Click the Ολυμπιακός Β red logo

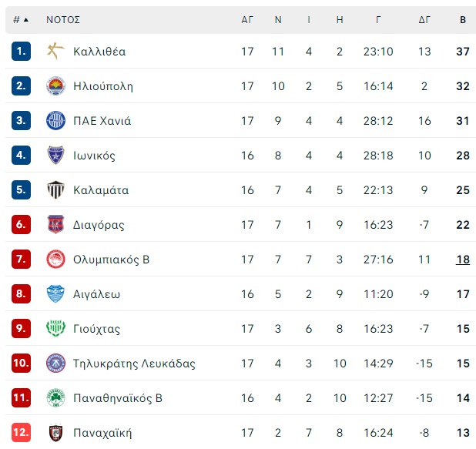click(55, 260)
